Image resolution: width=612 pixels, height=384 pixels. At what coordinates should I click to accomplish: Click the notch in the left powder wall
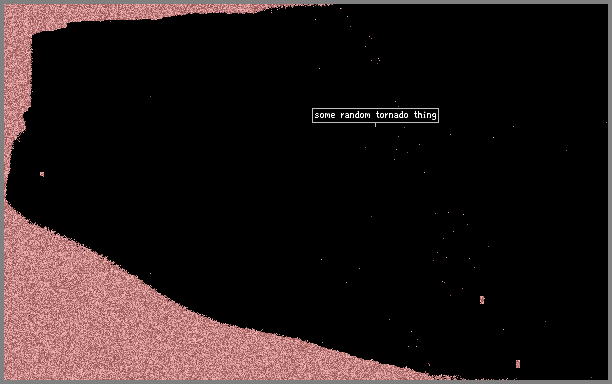pos(26,116)
